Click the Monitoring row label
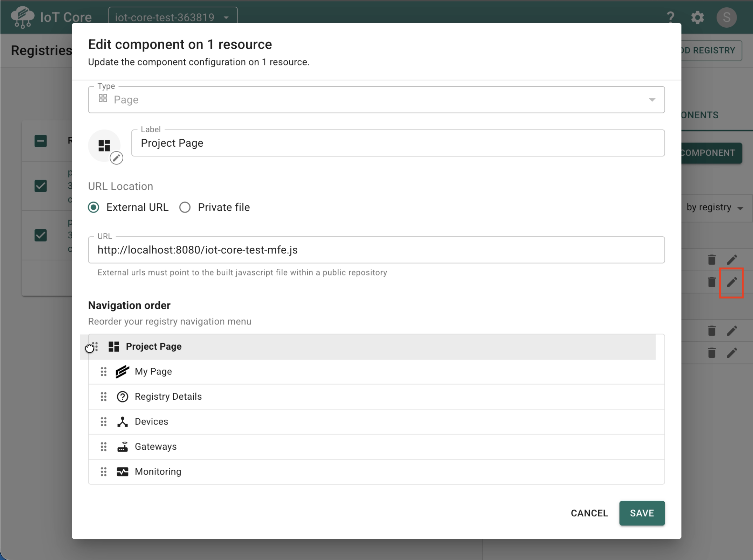The image size is (753, 560). [158, 472]
